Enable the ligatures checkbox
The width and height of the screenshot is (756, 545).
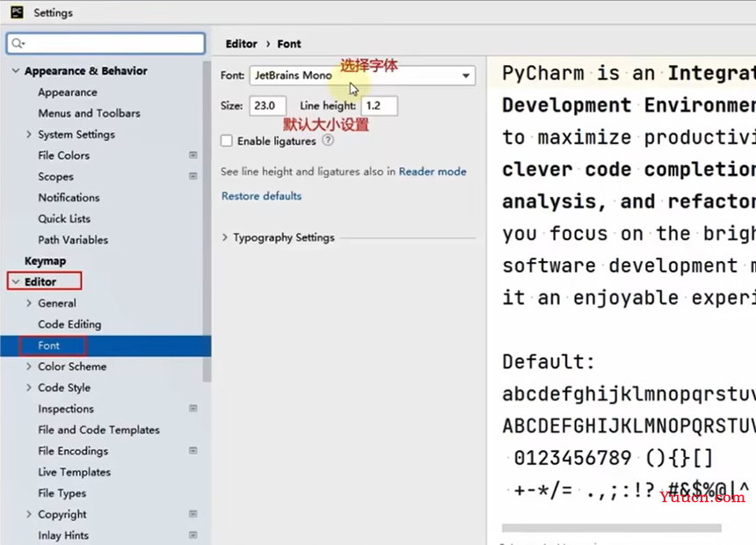point(227,141)
